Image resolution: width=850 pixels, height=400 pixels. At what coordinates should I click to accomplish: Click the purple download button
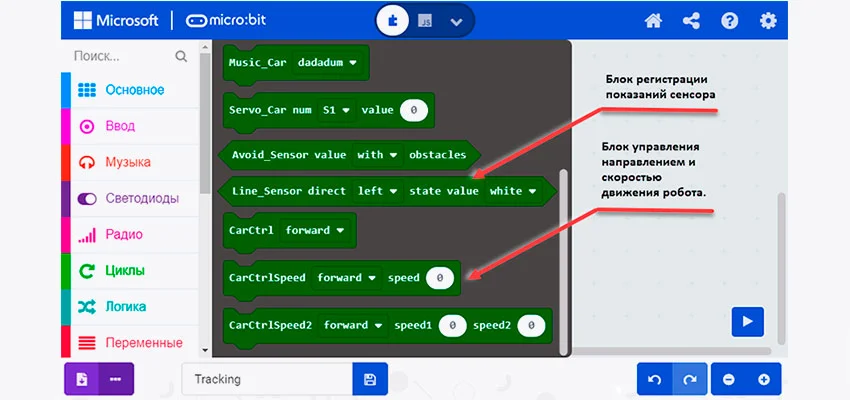tap(81, 380)
